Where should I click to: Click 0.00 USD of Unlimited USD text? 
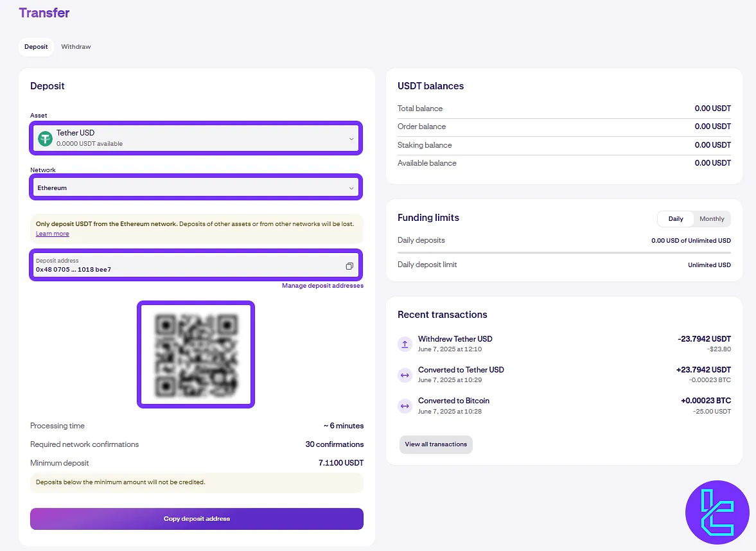691,241
